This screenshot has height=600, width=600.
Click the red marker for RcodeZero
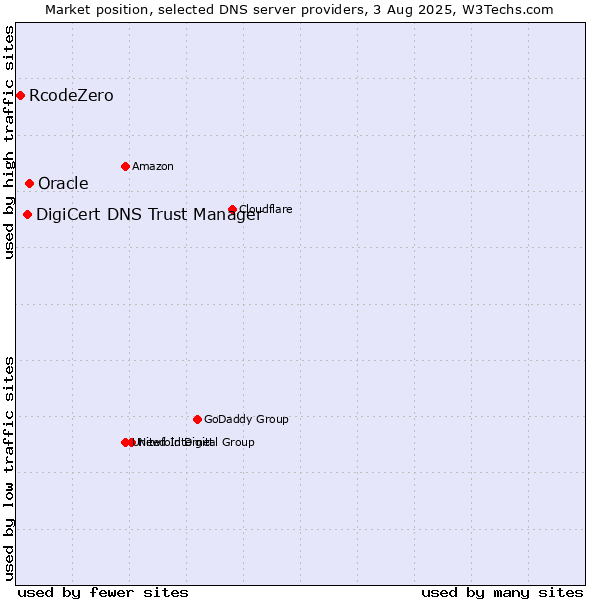click(21, 96)
